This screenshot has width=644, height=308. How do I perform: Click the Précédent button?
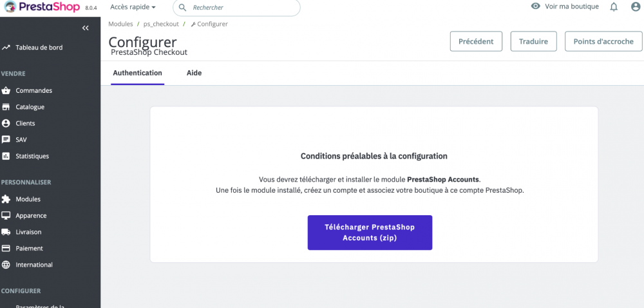pyautogui.click(x=476, y=41)
